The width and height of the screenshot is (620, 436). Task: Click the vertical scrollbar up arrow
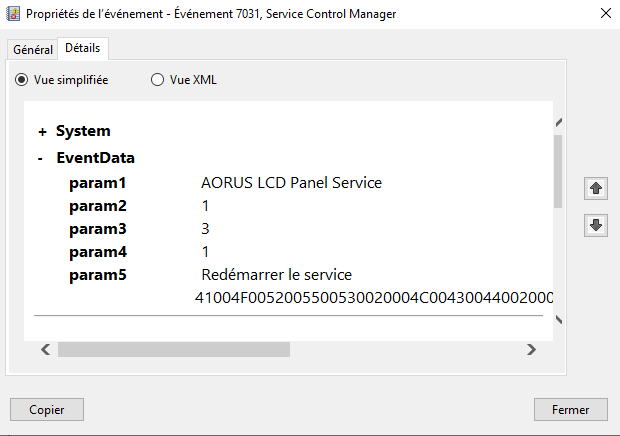pyautogui.click(x=558, y=123)
